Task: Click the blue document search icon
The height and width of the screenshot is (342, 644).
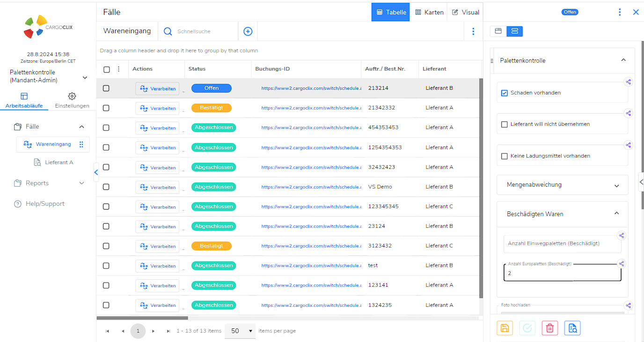Action: pyautogui.click(x=572, y=328)
